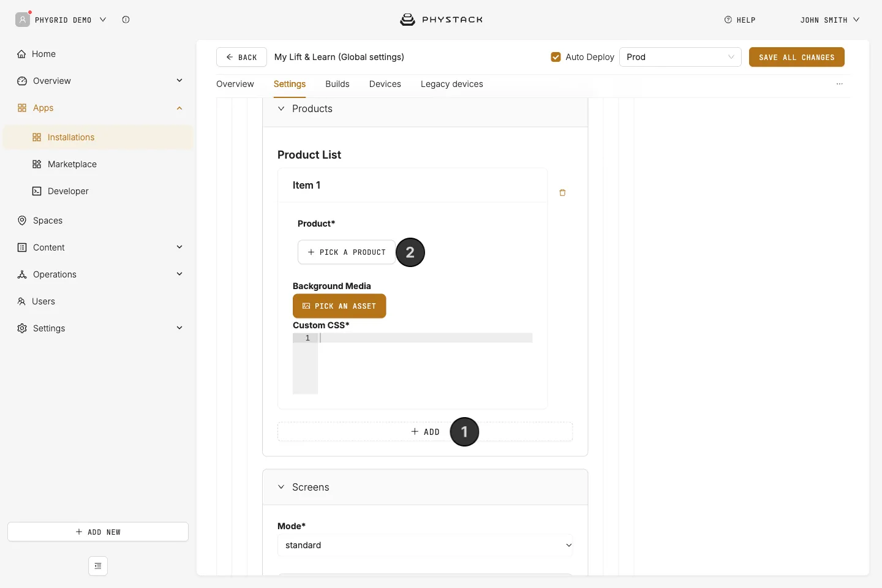Click the Pick a Product button
The width and height of the screenshot is (882, 588).
pos(347,252)
